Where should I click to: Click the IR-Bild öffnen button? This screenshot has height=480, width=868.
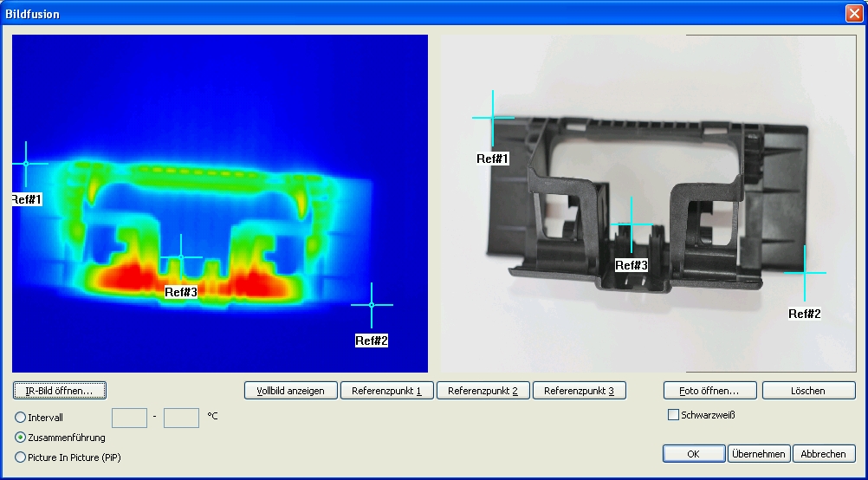[x=60, y=391]
